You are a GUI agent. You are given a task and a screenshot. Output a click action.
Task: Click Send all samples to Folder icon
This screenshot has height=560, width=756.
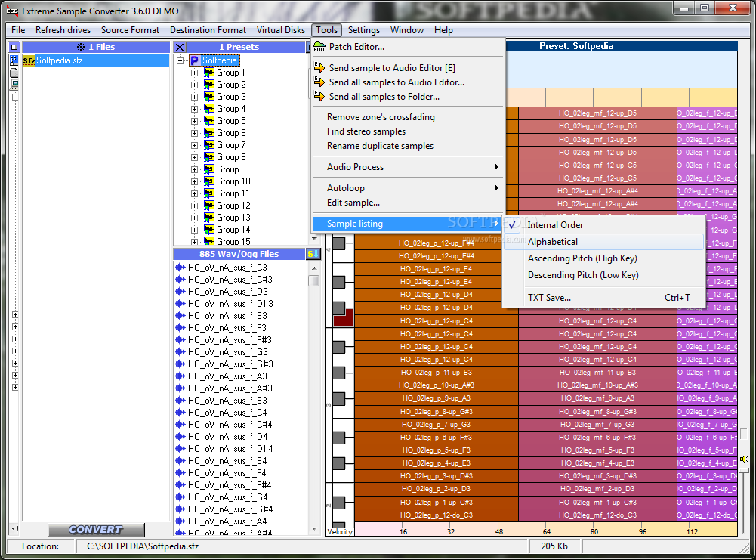pos(319,97)
